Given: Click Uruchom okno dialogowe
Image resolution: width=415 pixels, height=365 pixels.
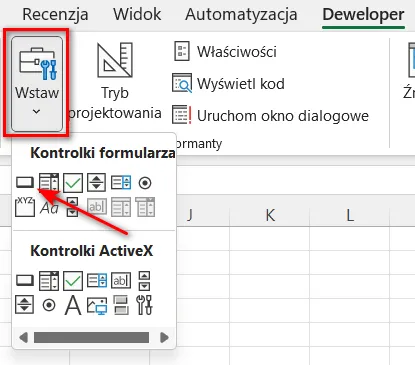Looking at the screenshot, I should pyautogui.click(x=270, y=116).
